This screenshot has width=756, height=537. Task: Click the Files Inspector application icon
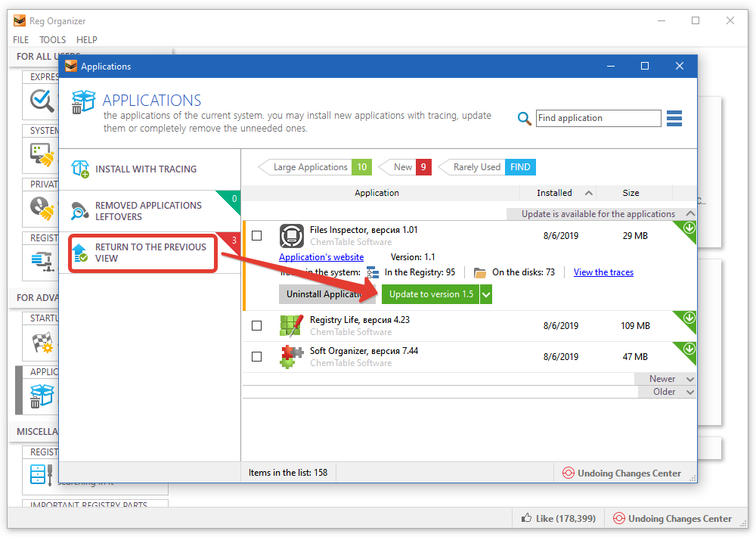tap(291, 236)
